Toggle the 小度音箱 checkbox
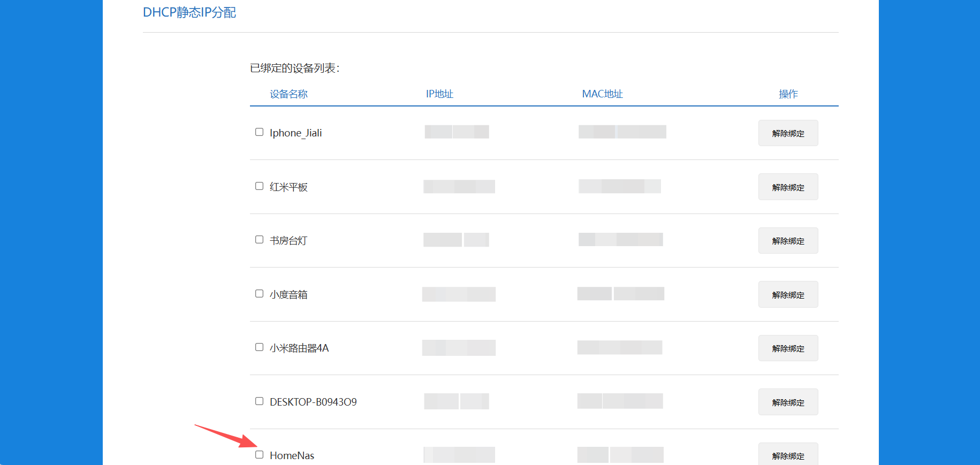 [x=259, y=294]
